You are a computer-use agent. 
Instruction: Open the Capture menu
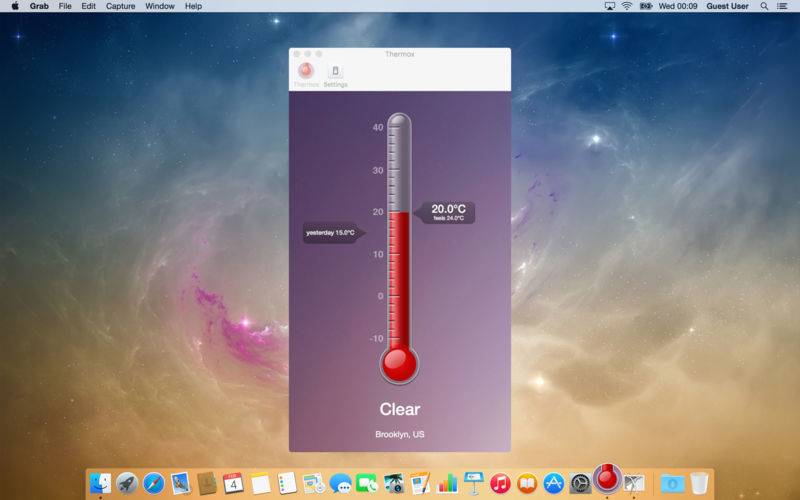point(120,6)
